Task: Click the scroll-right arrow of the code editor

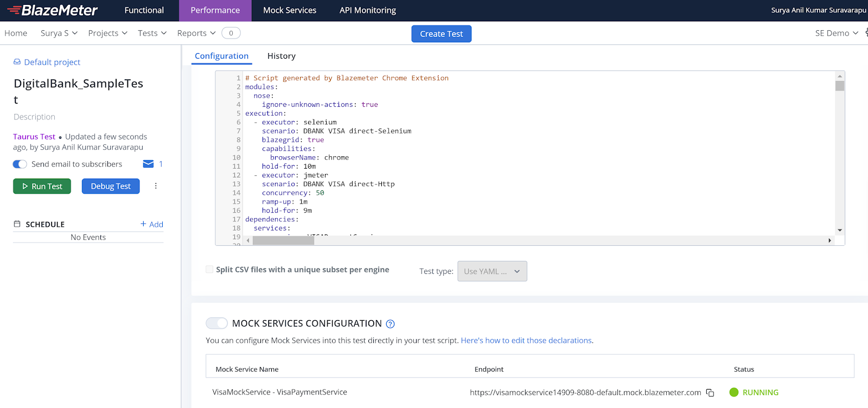Action: coord(829,240)
